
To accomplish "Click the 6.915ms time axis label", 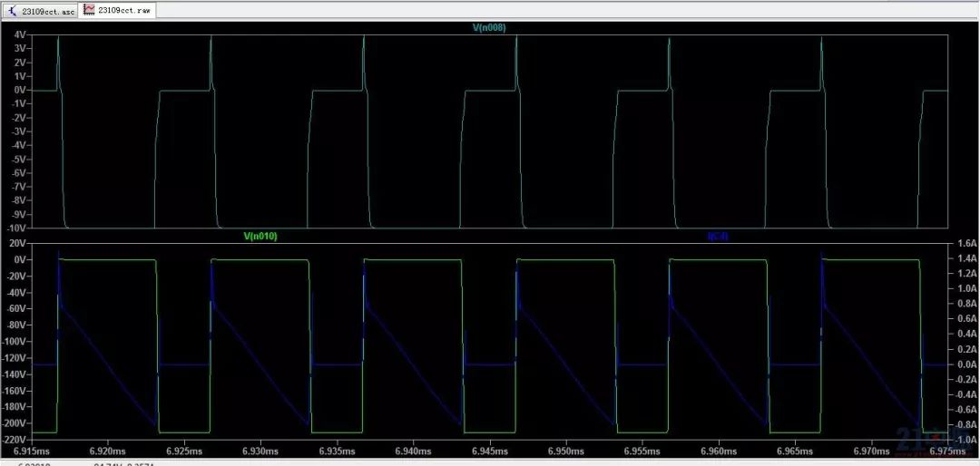I will point(31,451).
